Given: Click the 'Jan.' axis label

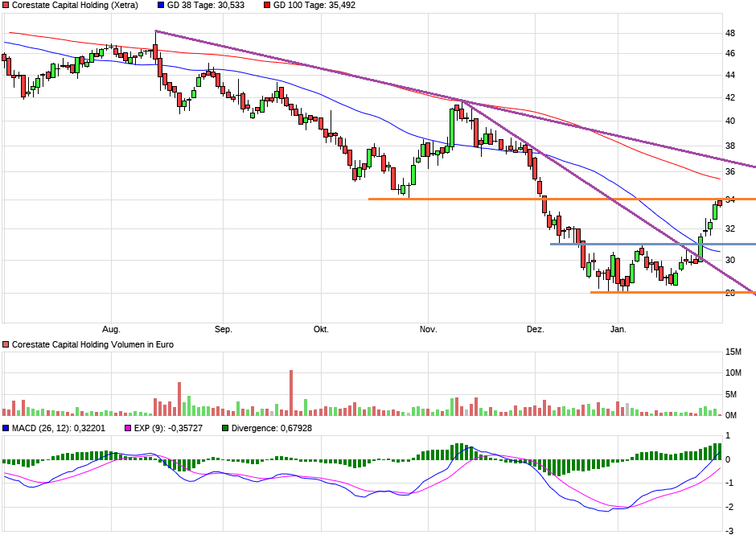Looking at the screenshot, I should [618, 328].
